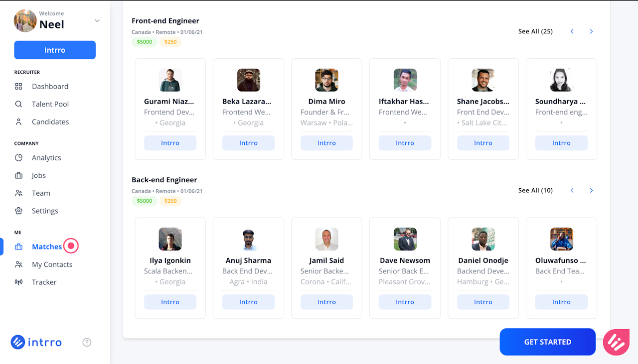
Task: Click the Dashboard grid icon
Action: coord(19,87)
